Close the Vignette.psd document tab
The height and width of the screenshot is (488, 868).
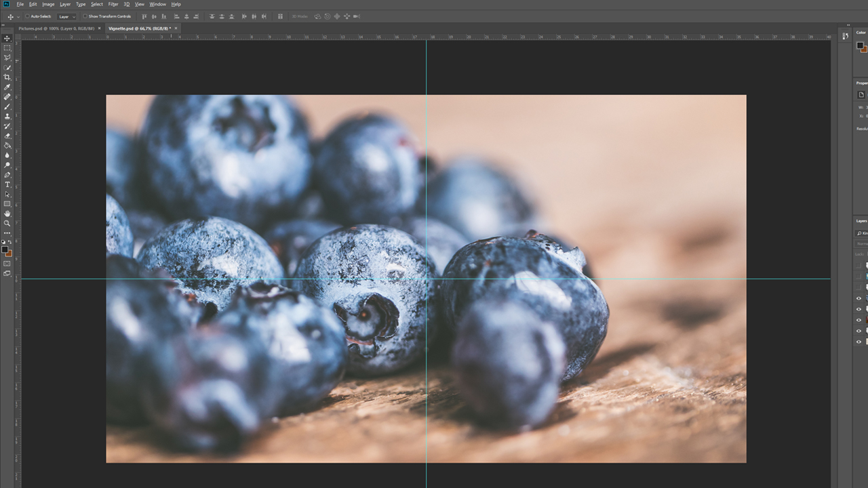[176, 28]
